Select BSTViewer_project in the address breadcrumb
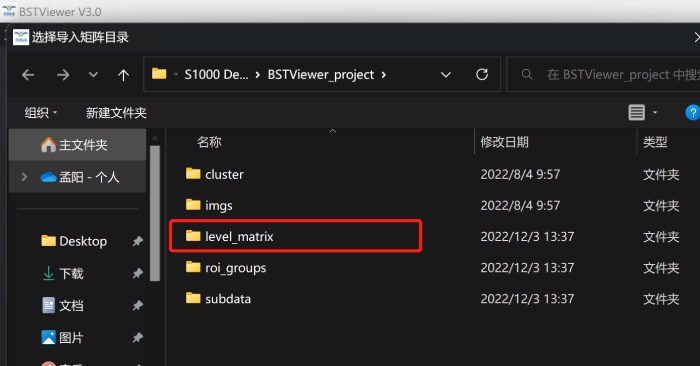The height and width of the screenshot is (366, 700). coord(321,75)
